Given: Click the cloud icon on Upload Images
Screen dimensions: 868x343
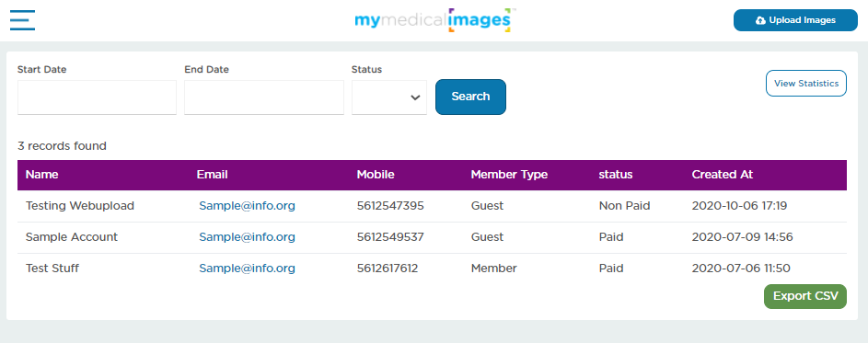Looking at the screenshot, I should (760, 20).
